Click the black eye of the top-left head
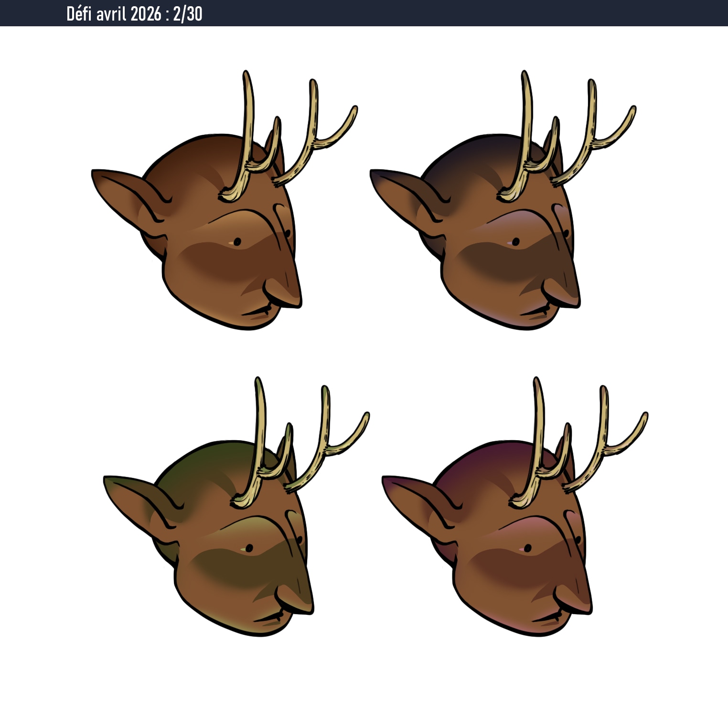Image resolution: width=728 pixels, height=717 pixels. click(x=237, y=242)
